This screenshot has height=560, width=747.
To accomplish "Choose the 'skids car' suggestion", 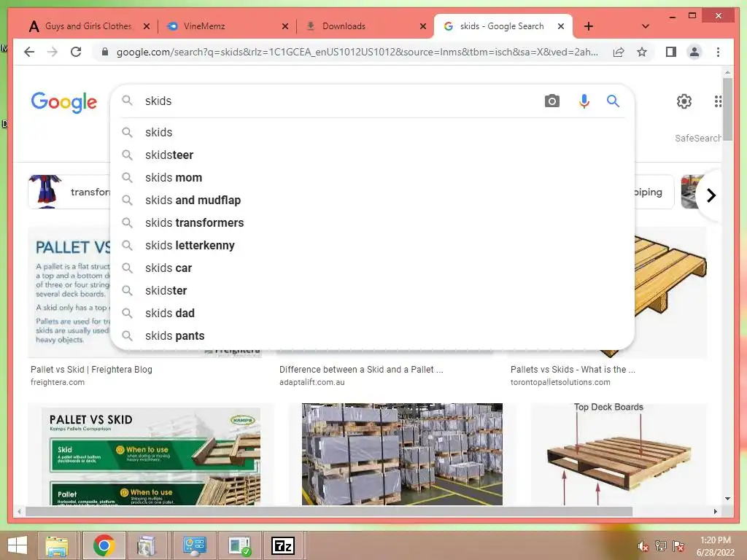I will coord(373,268).
